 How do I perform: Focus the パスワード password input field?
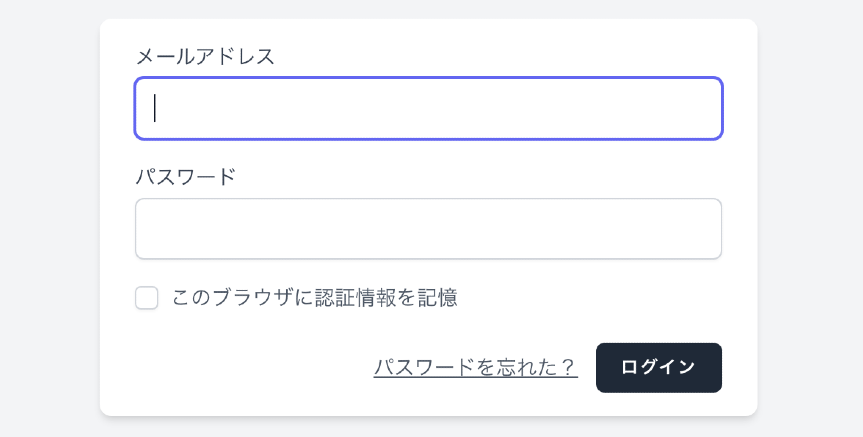coord(428,229)
